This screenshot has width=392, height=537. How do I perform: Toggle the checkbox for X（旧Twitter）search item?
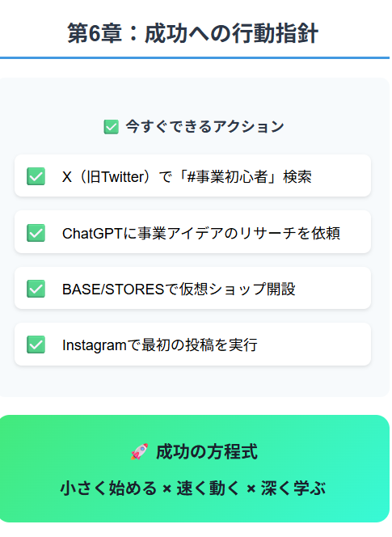tap(36, 176)
